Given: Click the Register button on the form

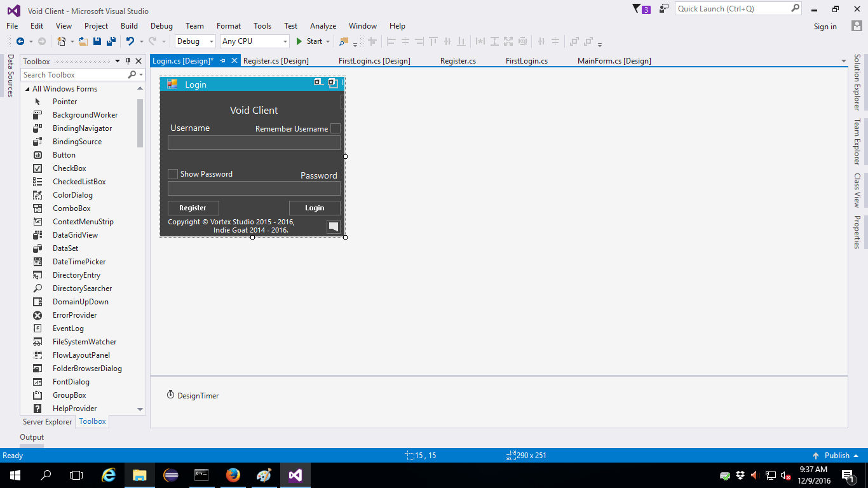Looking at the screenshot, I should (x=193, y=208).
